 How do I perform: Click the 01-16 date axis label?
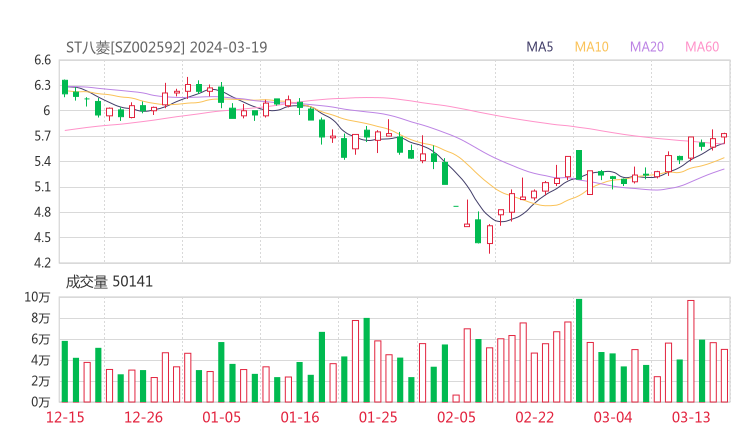pyautogui.click(x=300, y=417)
